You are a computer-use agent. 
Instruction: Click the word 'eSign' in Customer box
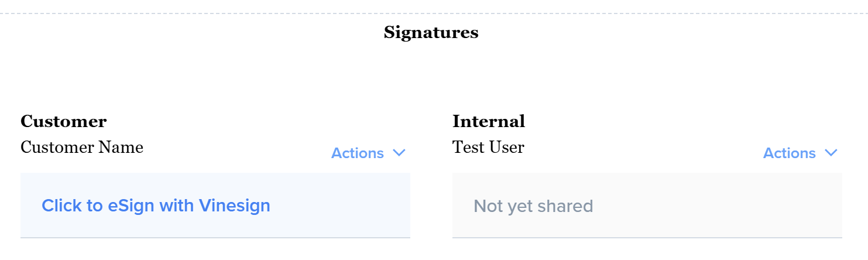click(x=131, y=206)
